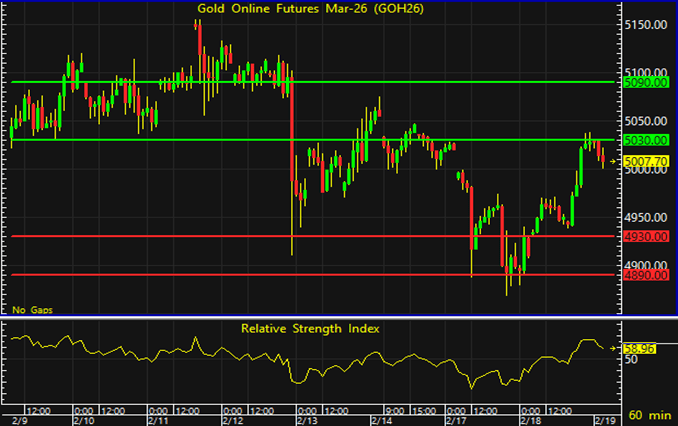Select the yellow 58.96 RSI value tag

point(638,348)
